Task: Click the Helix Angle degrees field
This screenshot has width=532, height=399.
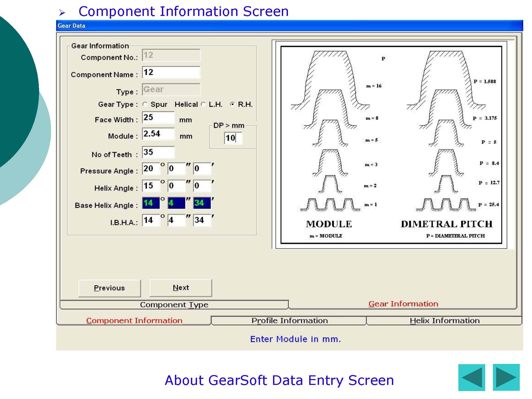Action: point(151,186)
